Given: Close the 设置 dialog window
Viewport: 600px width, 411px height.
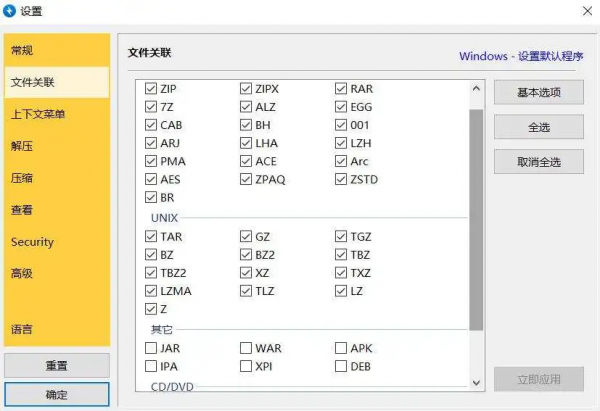Looking at the screenshot, I should (x=587, y=11).
